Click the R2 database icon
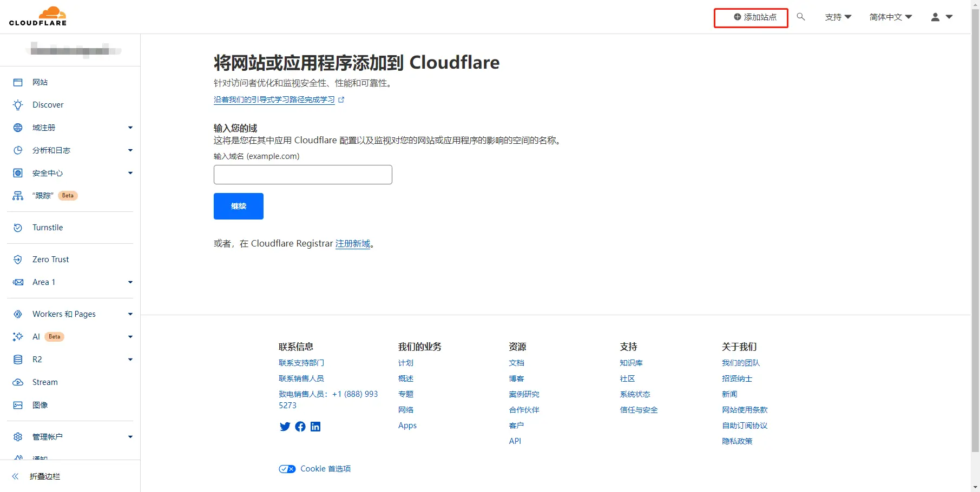Image resolution: width=980 pixels, height=492 pixels. coord(18,360)
